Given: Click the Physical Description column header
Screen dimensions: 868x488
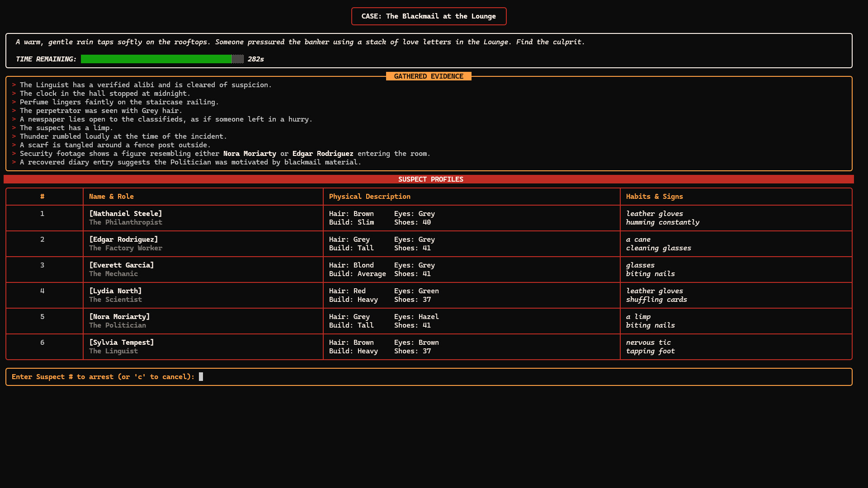Looking at the screenshot, I should point(369,196).
